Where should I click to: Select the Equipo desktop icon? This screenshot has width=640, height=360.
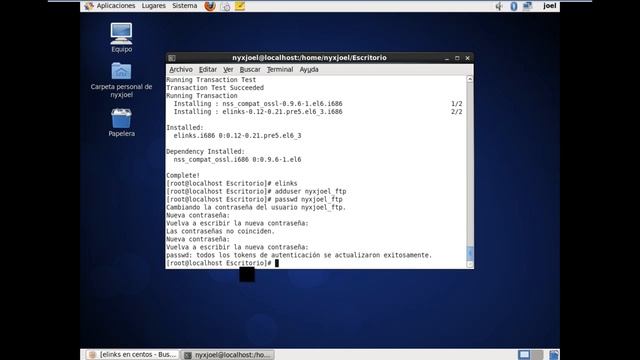coord(121,38)
